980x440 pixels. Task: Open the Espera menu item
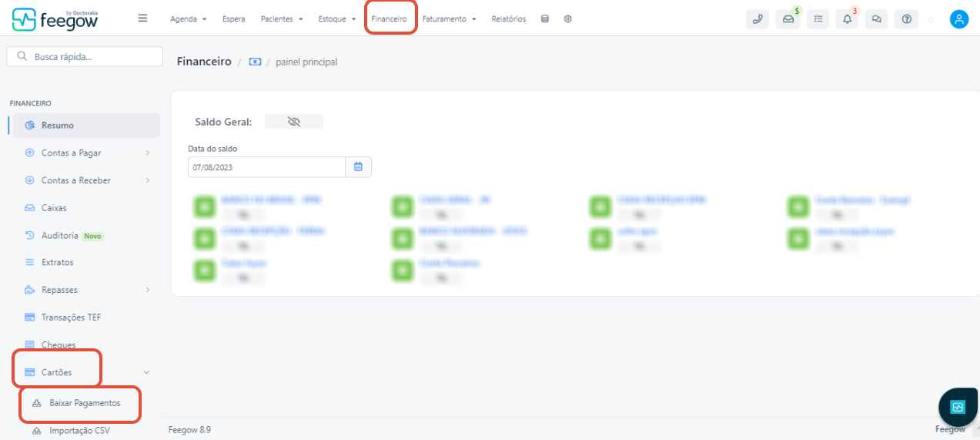(234, 19)
